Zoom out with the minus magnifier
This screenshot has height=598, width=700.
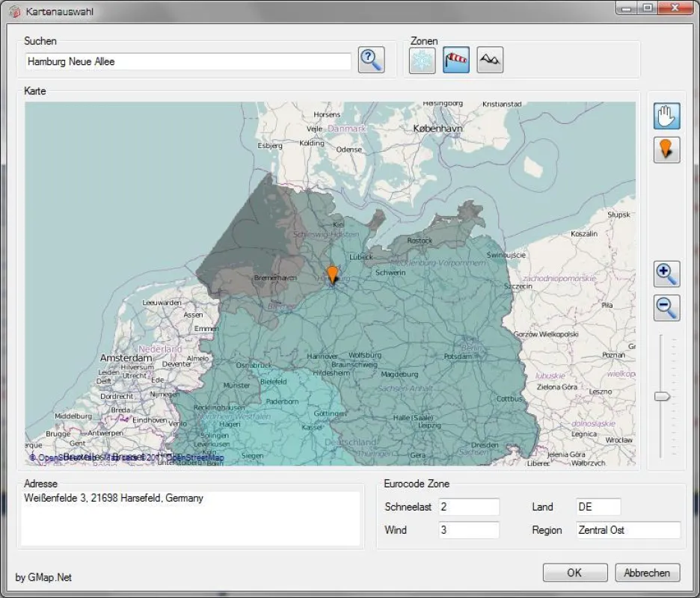[666, 307]
